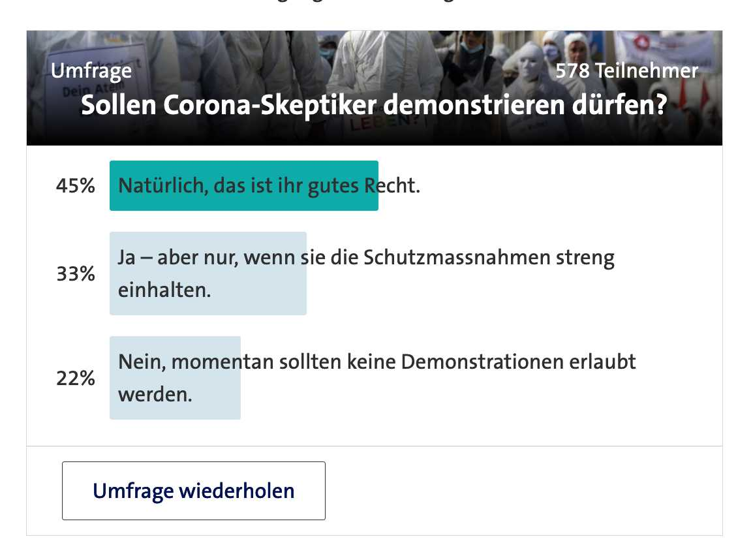This screenshot has width=753, height=560.
Task: Click the 45% result label
Action: pyautogui.click(x=76, y=185)
